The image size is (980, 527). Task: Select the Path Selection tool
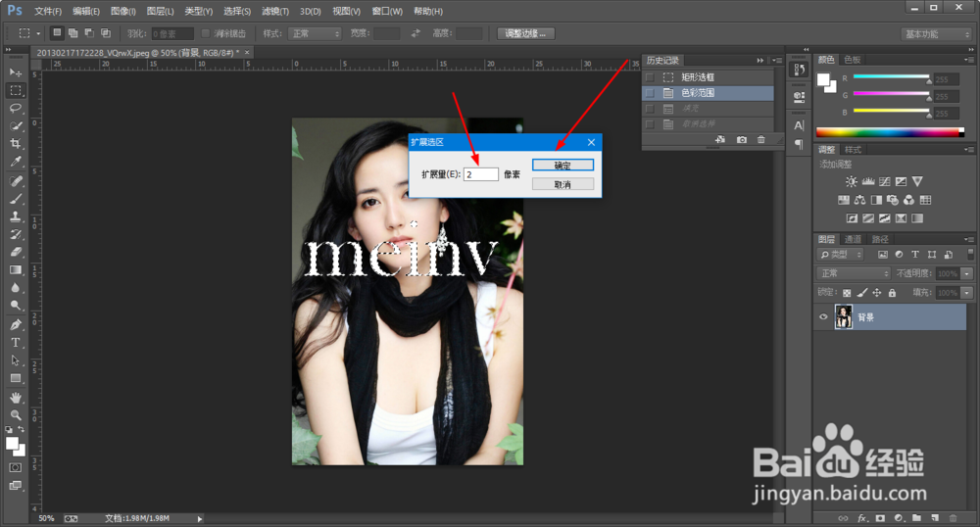[x=16, y=360]
